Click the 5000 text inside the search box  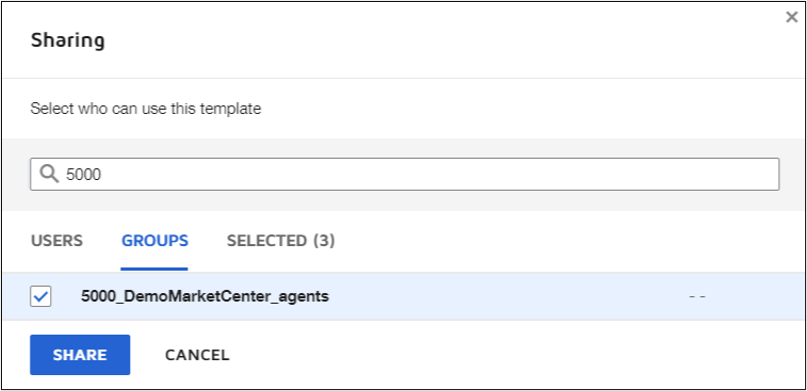(x=83, y=174)
